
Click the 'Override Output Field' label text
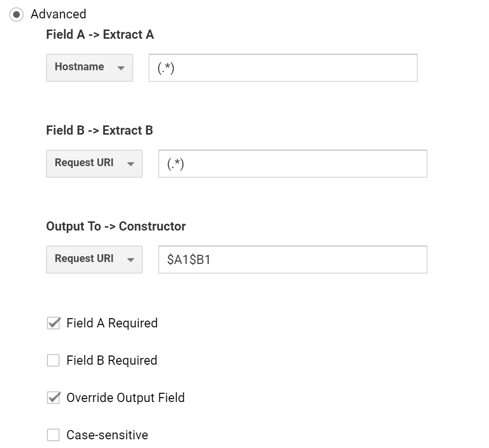[125, 398]
